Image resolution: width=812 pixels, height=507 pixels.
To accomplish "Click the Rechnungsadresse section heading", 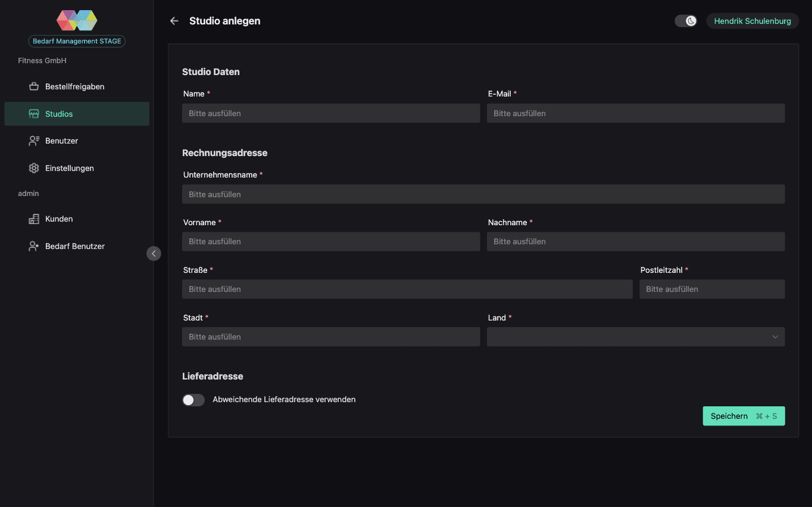I will (225, 153).
